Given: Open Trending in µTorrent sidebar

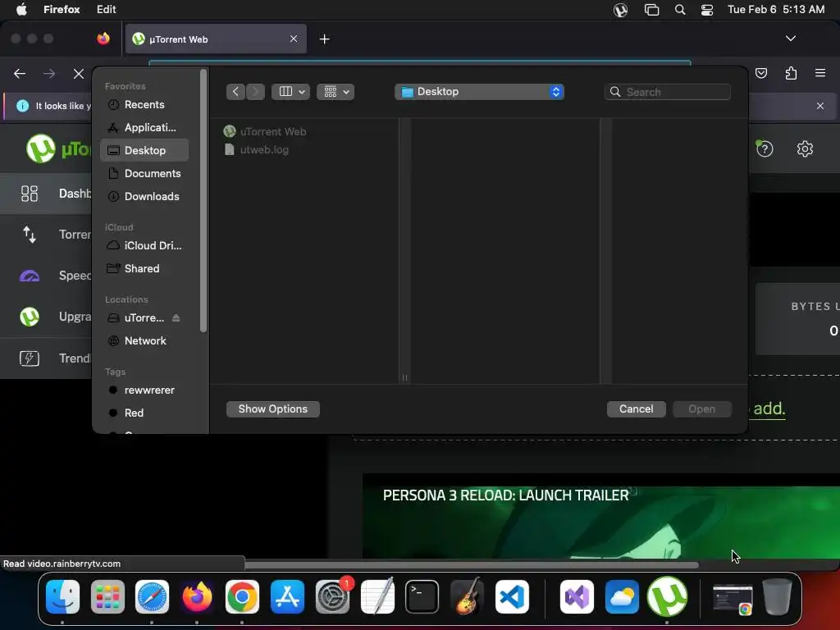Looking at the screenshot, I should point(46,358).
